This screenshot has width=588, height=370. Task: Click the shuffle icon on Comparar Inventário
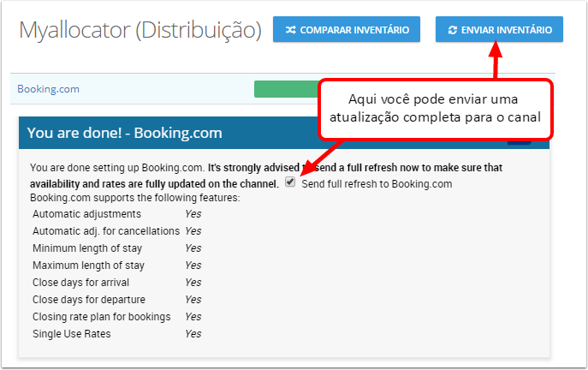click(x=291, y=30)
